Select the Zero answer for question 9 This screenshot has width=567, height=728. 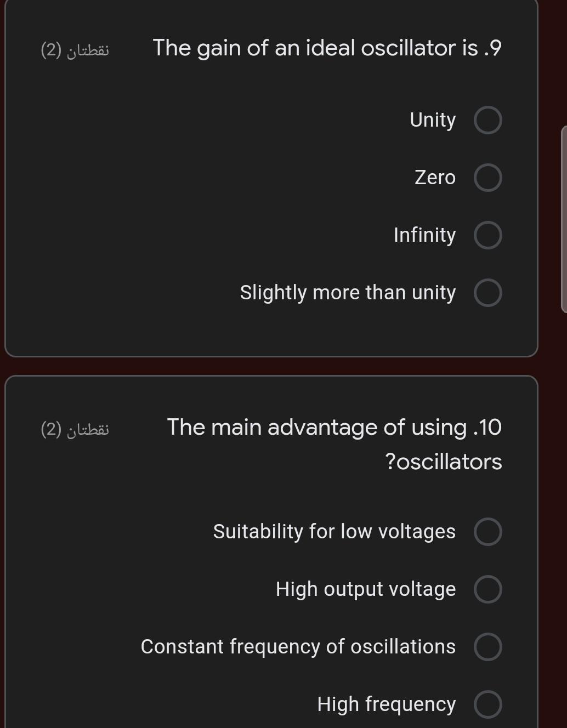pyautogui.click(x=487, y=178)
